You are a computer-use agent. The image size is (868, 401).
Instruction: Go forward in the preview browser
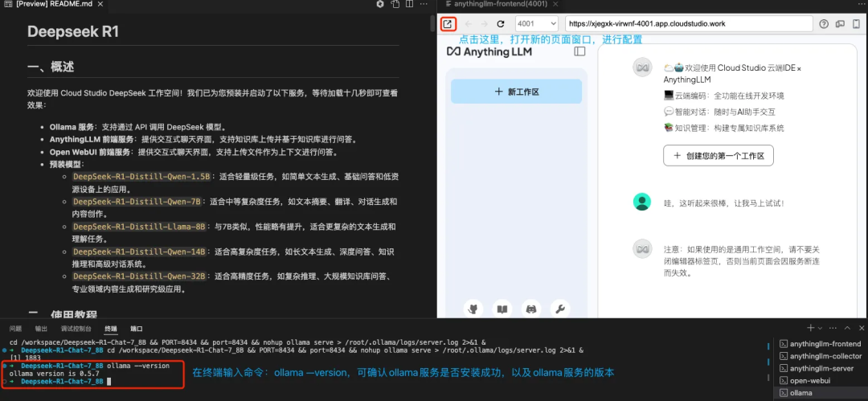coord(485,24)
